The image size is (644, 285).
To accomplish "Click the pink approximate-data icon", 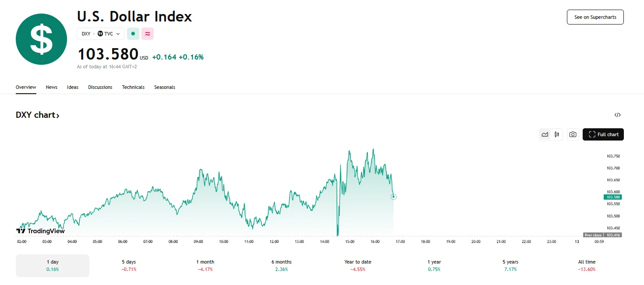I will click(x=148, y=34).
